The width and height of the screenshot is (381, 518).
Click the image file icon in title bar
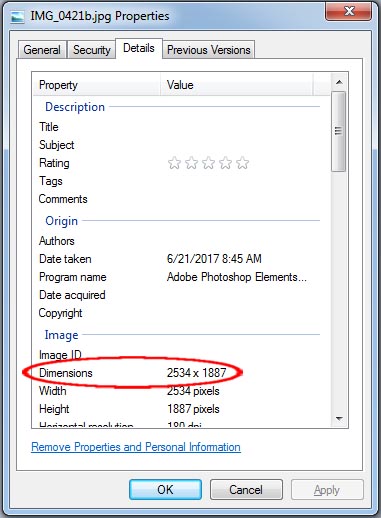pos(17,17)
